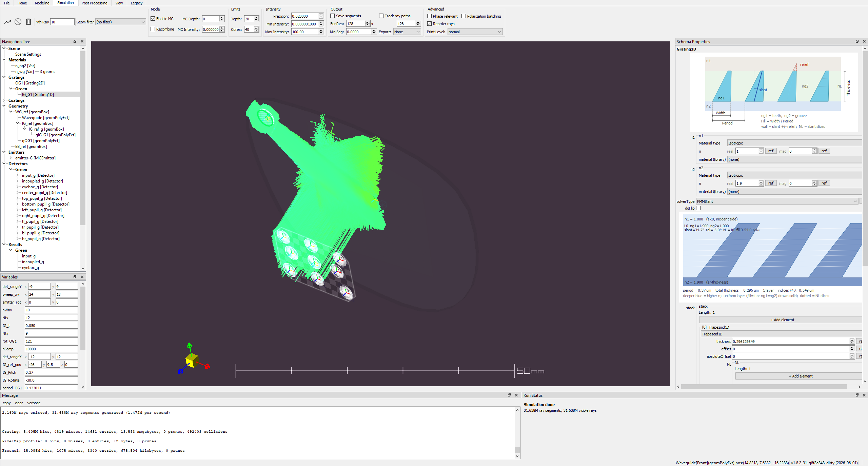Image resolution: width=868 pixels, height=466 pixels.
Task: Click the Nth Ray input field
Action: 62,22
